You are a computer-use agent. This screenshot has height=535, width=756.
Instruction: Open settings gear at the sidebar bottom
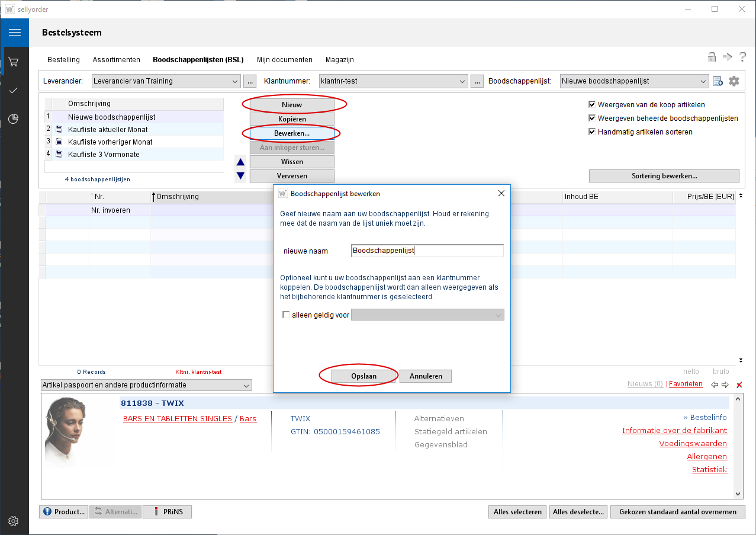point(14,521)
